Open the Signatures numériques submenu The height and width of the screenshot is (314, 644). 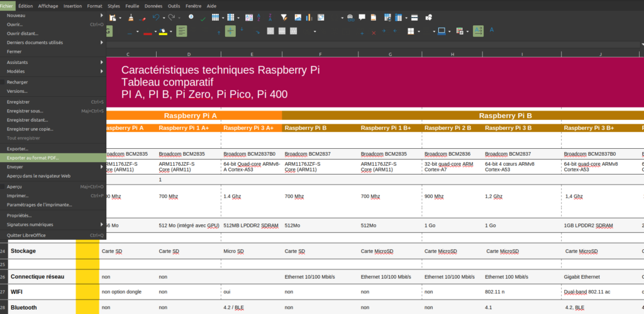coord(53,224)
